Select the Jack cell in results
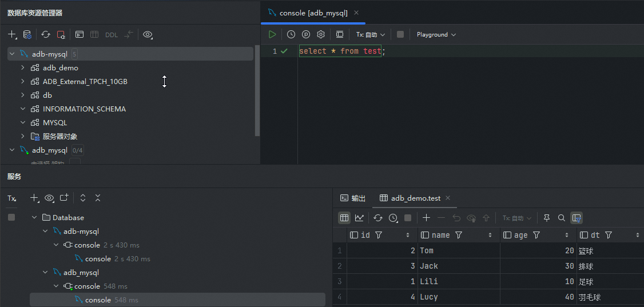Viewport: 644px width, 307px height. [459, 266]
